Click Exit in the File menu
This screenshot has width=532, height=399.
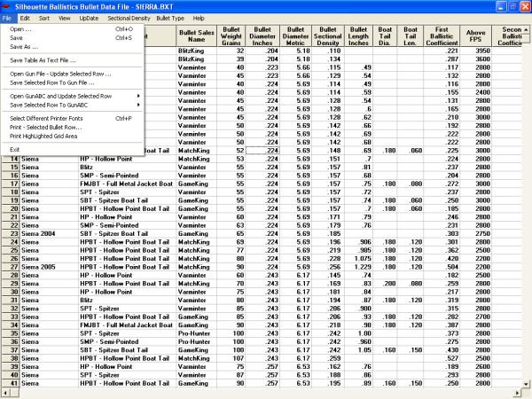(15, 149)
